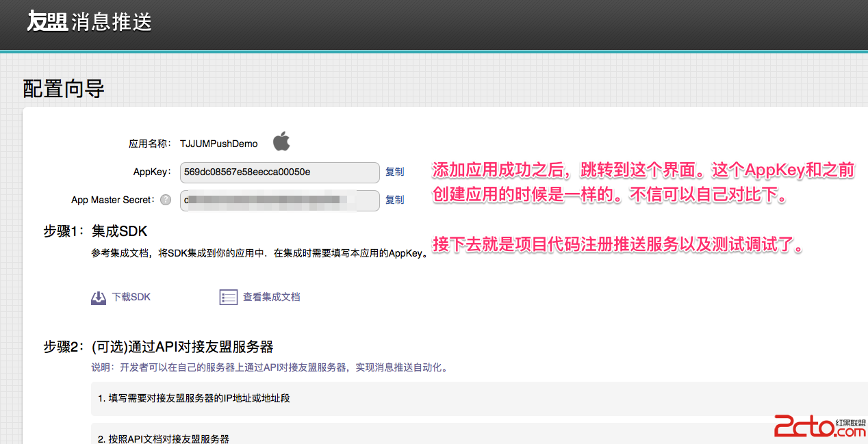Copy the App Master Secret via 复制
This screenshot has height=444, width=868.
[394, 200]
